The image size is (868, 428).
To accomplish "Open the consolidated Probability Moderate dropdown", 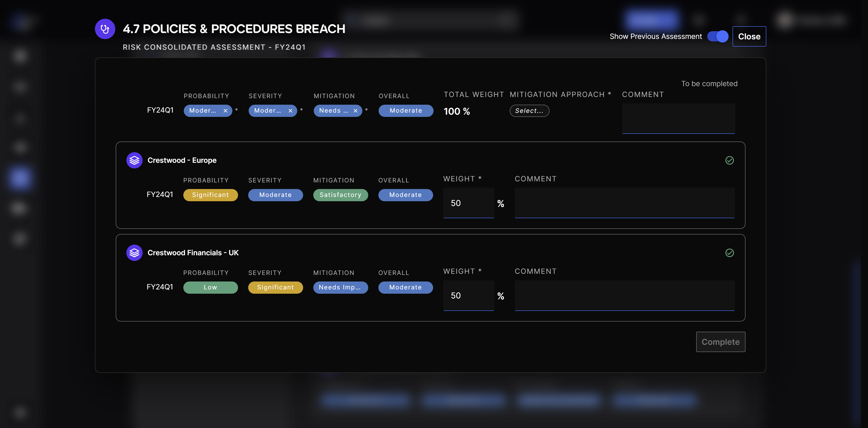I will click(x=203, y=111).
